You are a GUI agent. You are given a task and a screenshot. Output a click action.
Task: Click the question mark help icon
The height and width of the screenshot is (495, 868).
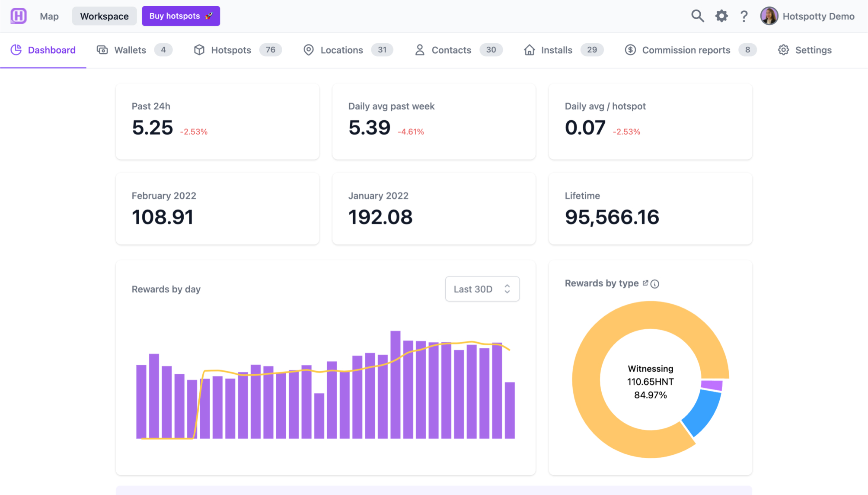coord(744,16)
